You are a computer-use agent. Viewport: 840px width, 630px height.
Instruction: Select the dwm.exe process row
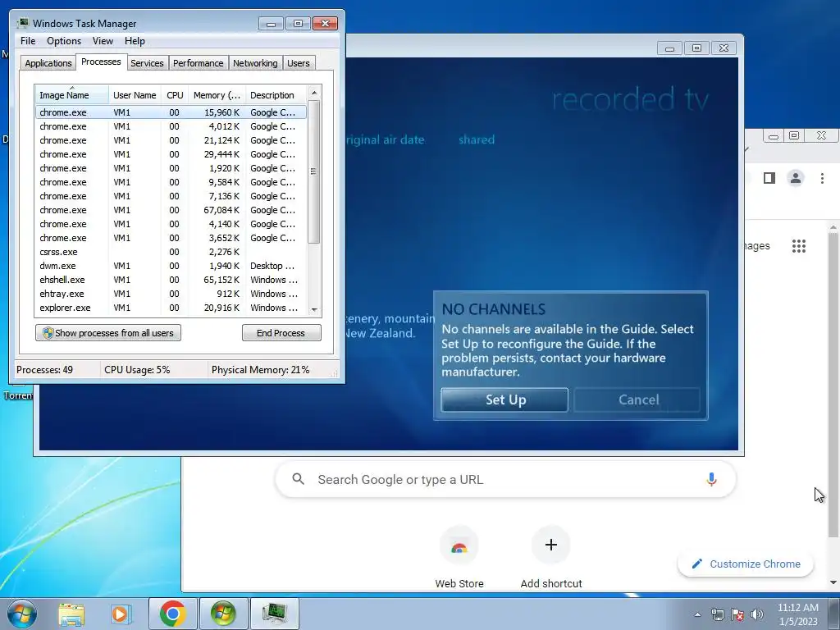click(171, 266)
